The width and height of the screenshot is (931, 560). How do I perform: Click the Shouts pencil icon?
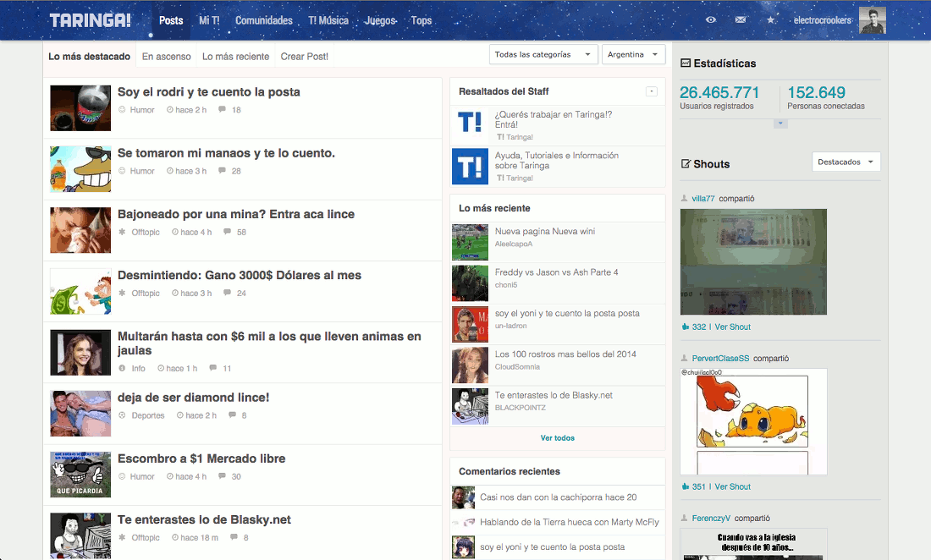click(686, 164)
